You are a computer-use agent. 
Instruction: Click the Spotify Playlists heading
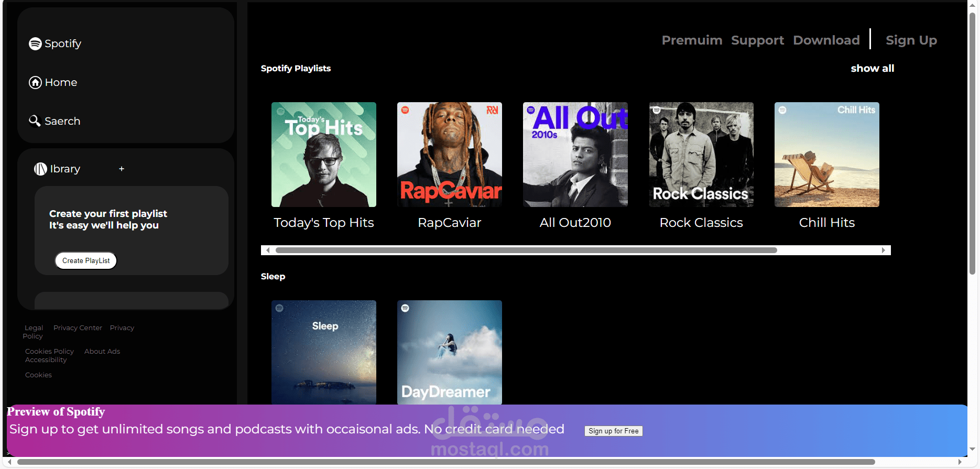(296, 68)
